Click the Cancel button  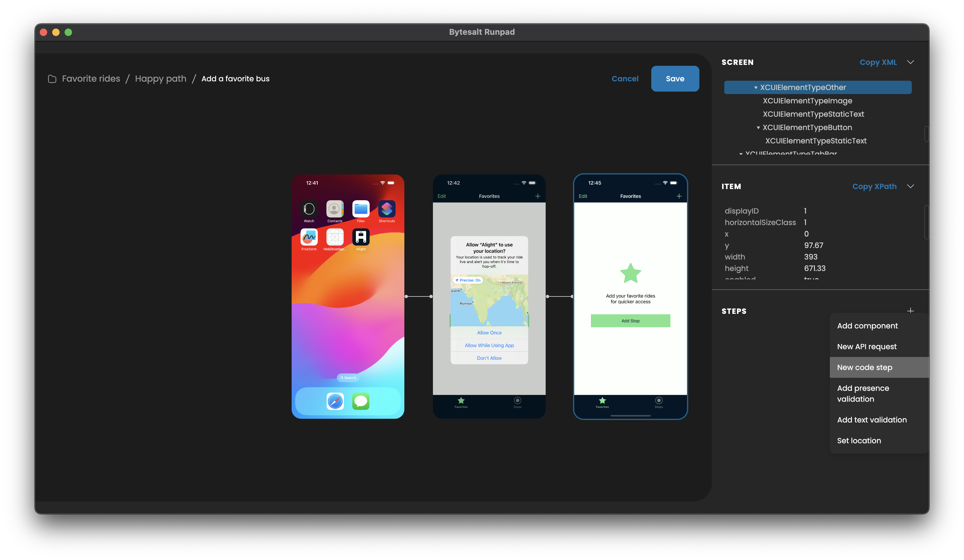click(x=625, y=79)
